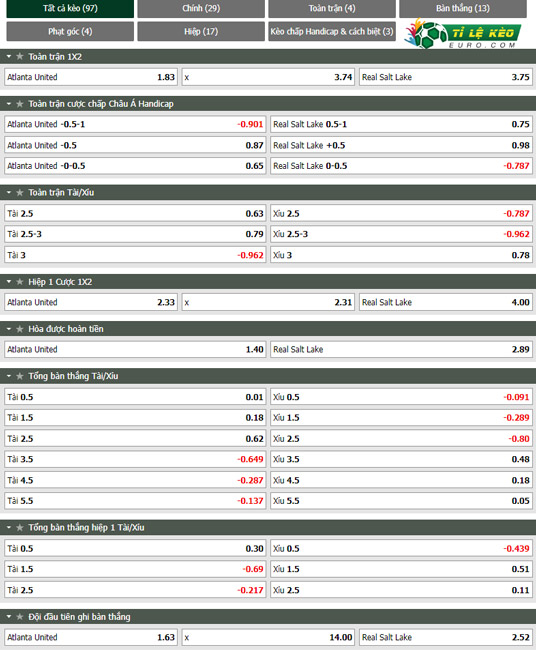
Task: Star the Tổng bàn thắng hiệp 1 Tài/Xỉu section
Action: (20, 528)
